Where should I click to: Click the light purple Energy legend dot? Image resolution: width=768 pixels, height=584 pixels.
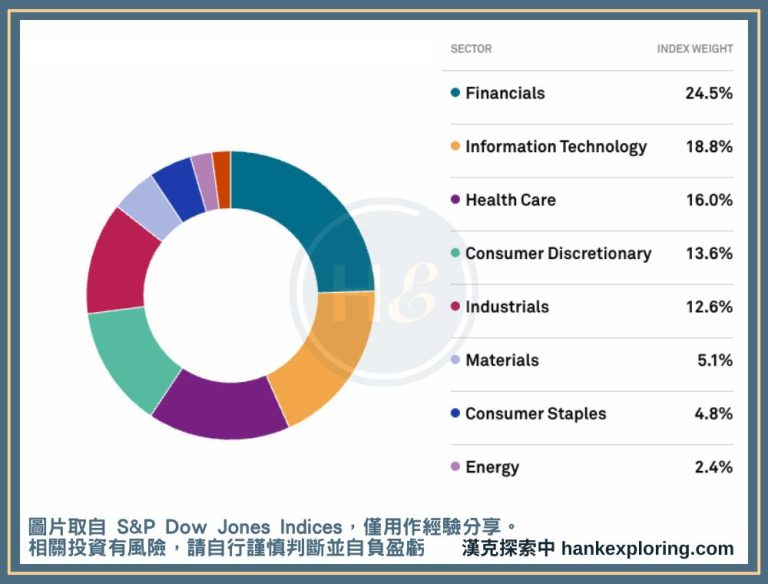point(455,468)
